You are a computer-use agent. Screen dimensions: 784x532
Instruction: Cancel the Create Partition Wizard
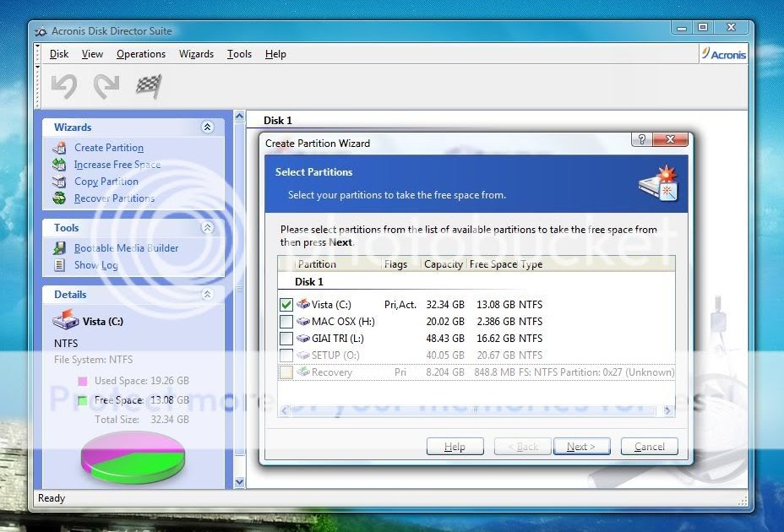[x=649, y=447]
